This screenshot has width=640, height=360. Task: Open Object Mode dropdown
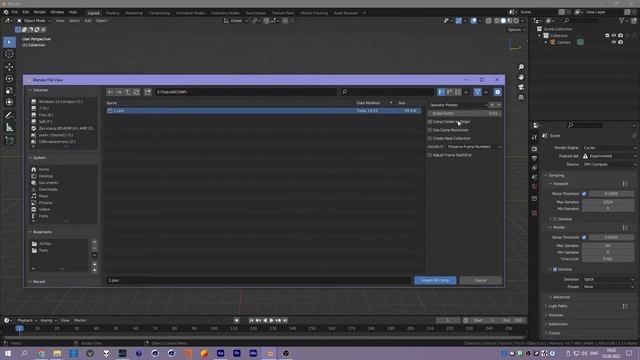(34, 20)
